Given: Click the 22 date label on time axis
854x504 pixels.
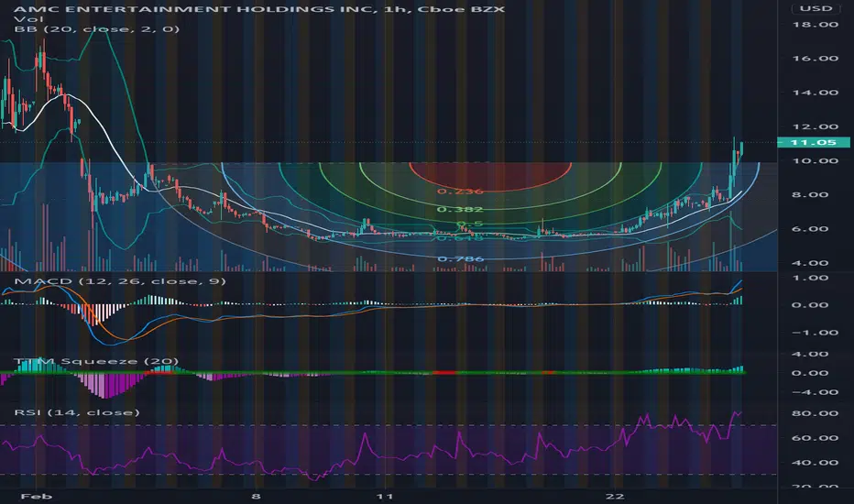Looking at the screenshot, I should (614, 497).
